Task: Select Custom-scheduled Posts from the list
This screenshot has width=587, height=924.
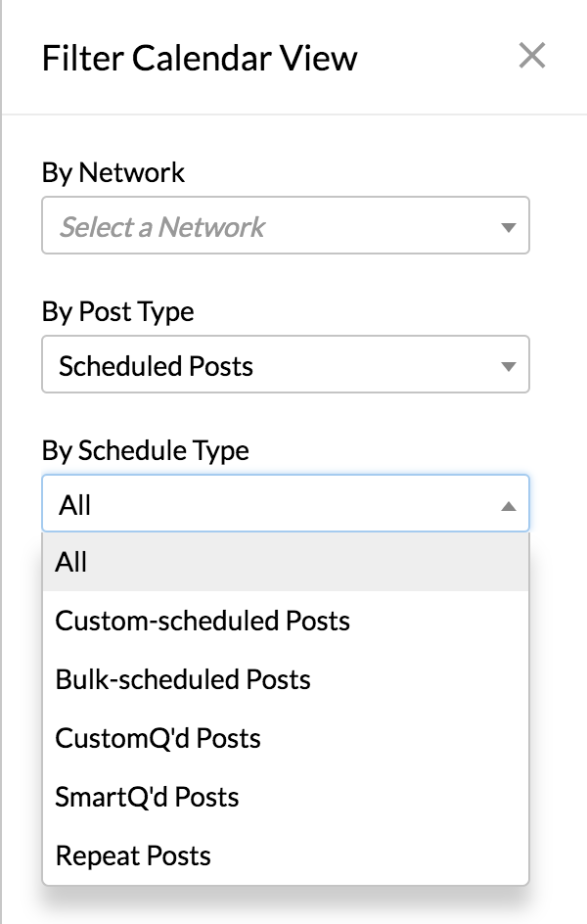Action: click(203, 621)
